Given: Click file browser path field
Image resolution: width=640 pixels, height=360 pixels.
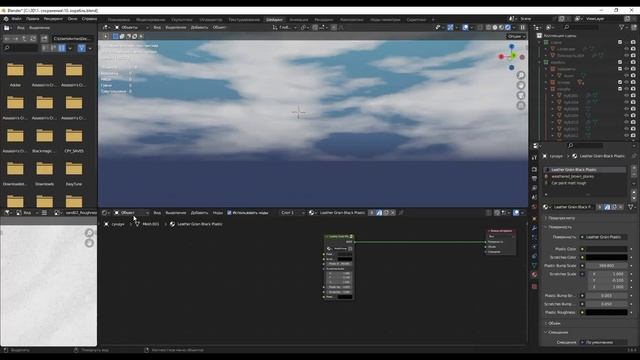Looking at the screenshot, I should (72, 38).
